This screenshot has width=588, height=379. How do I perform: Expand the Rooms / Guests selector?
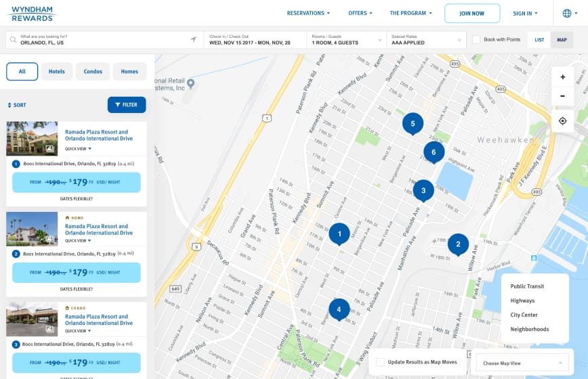[x=345, y=39]
